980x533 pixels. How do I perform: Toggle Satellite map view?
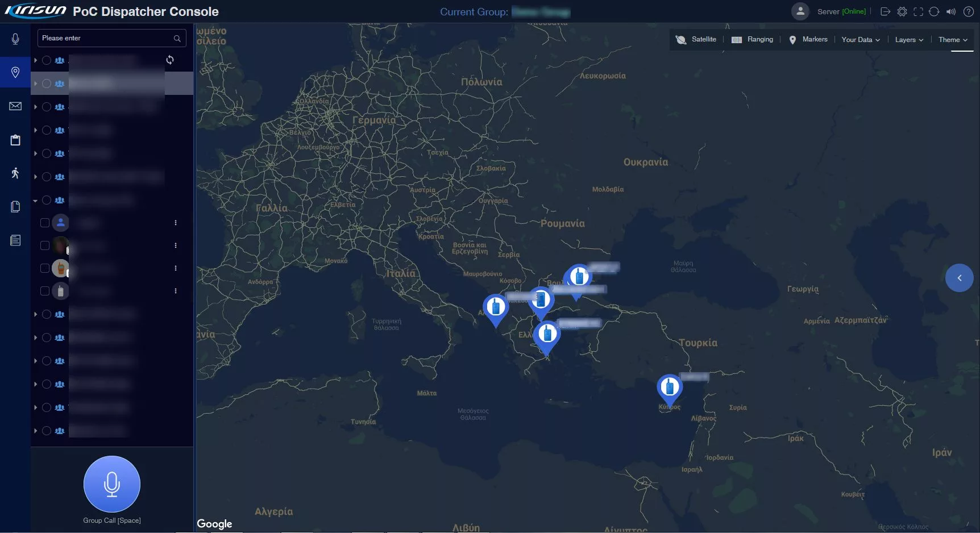696,39
